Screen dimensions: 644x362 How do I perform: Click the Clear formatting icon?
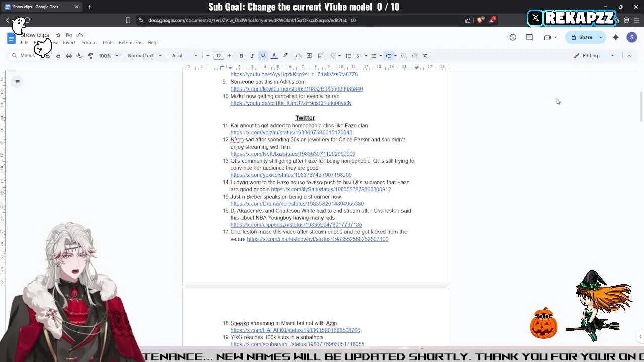(x=425, y=56)
